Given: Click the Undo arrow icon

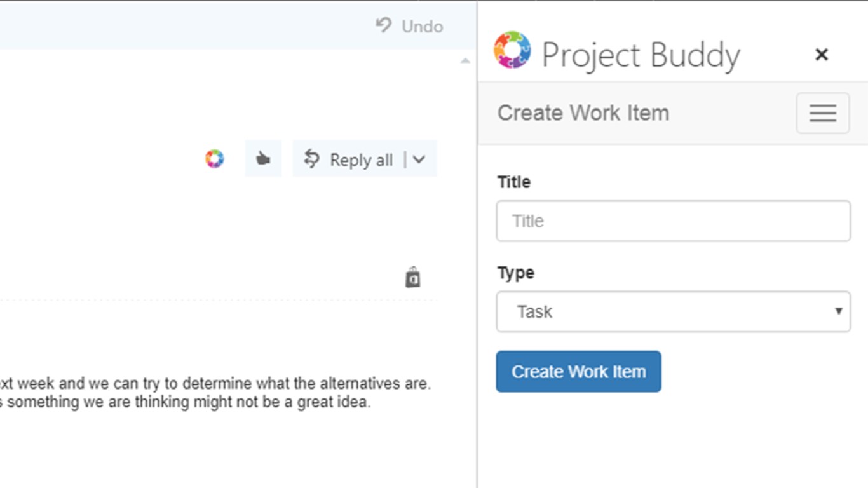Looking at the screenshot, I should pos(383,25).
